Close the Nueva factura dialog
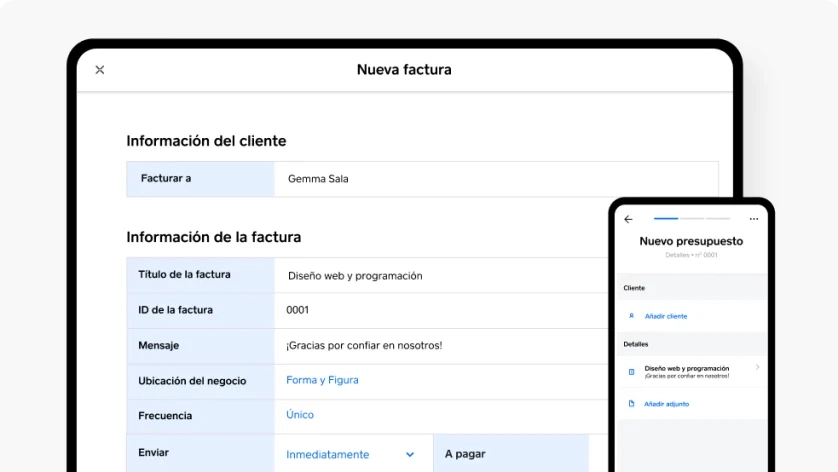Screen dimensions: 838x472 click(99, 69)
